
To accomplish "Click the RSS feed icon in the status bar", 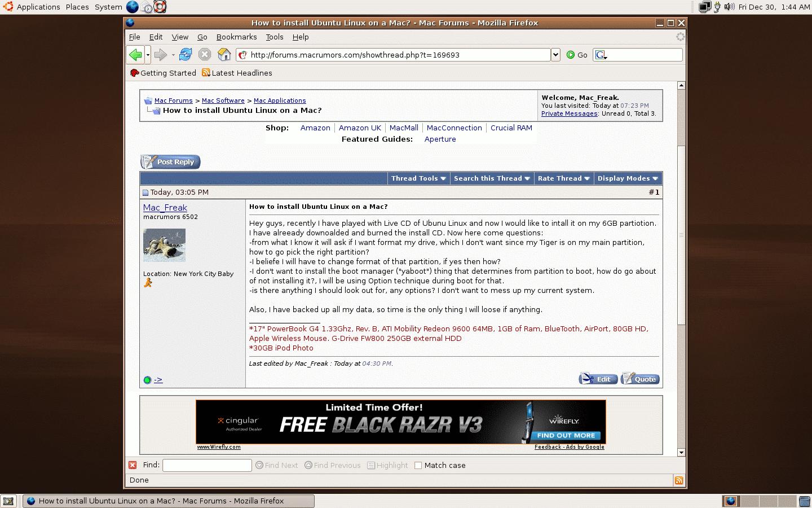I will (679, 480).
